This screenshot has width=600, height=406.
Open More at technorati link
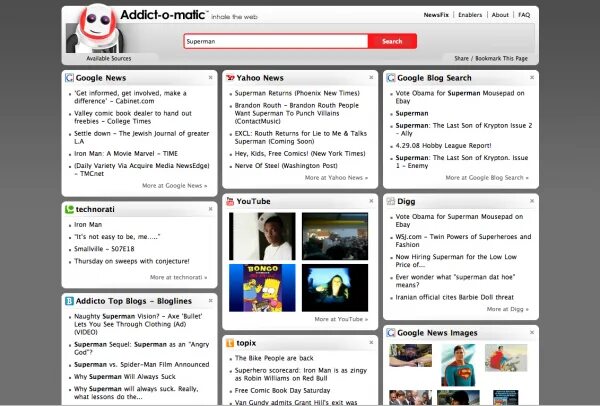coord(178,277)
